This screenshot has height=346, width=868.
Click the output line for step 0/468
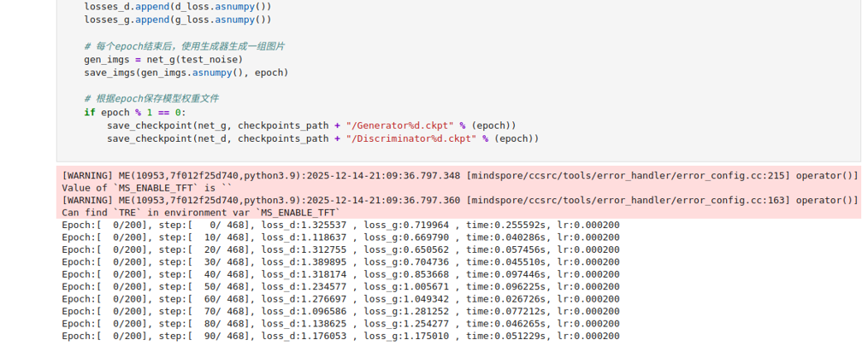coord(340,226)
